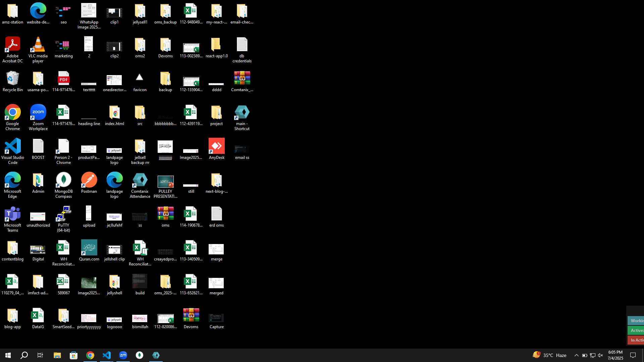Switch to Comtanix app on the taskbar

156,355
